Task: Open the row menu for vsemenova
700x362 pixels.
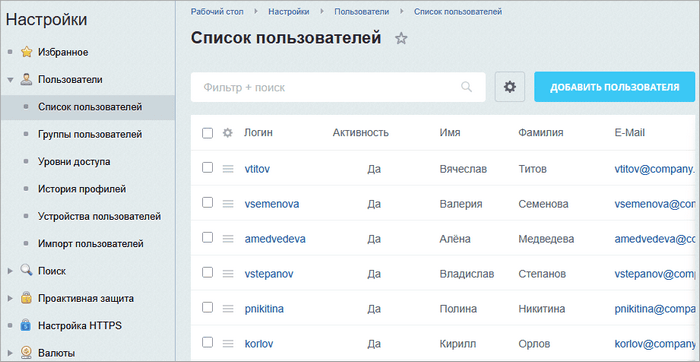Action: pyautogui.click(x=228, y=204)
